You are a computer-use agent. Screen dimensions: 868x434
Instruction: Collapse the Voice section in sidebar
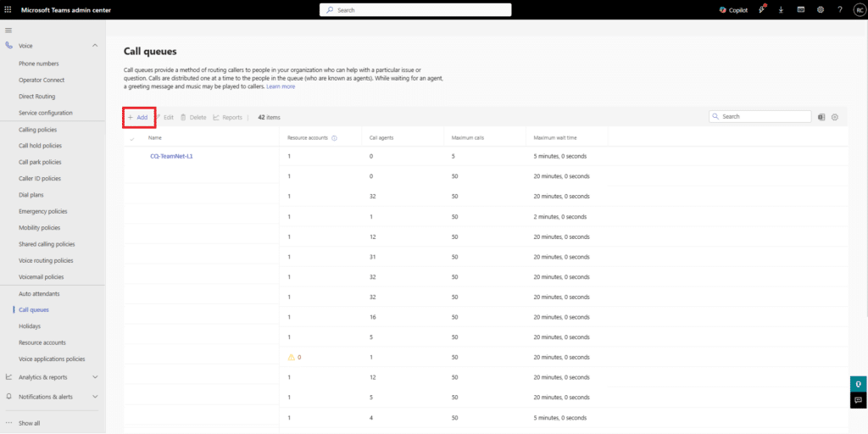click(x=95, y=45)
